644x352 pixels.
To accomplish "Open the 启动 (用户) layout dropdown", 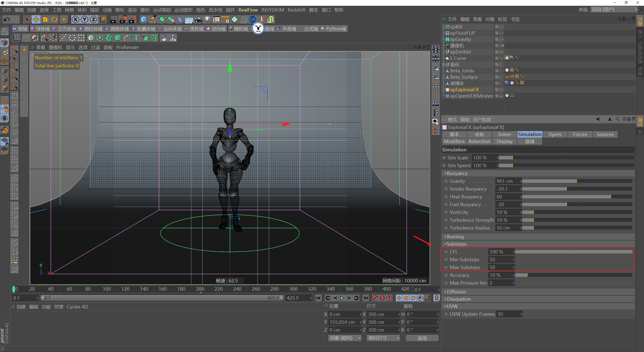I will (614, 10).
